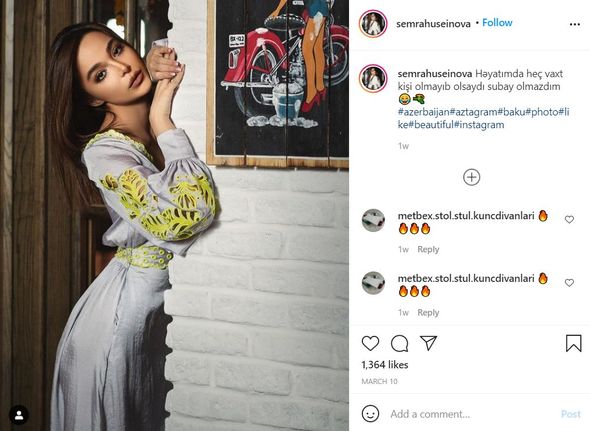View the 1,364 likes list
Screen dimensions: 590x431
point(385,364)
